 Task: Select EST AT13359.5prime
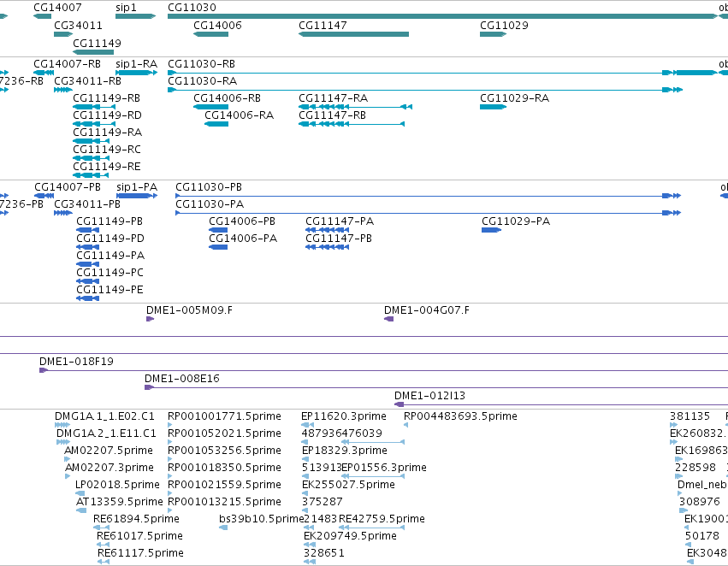coord(81,510)
